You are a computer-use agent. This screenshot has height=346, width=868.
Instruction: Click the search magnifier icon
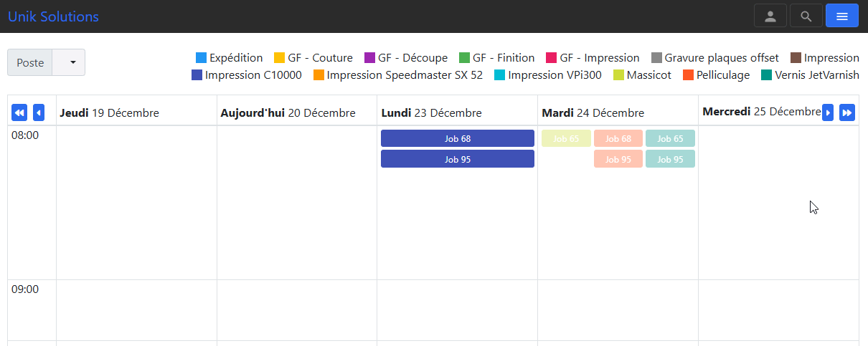806,16
